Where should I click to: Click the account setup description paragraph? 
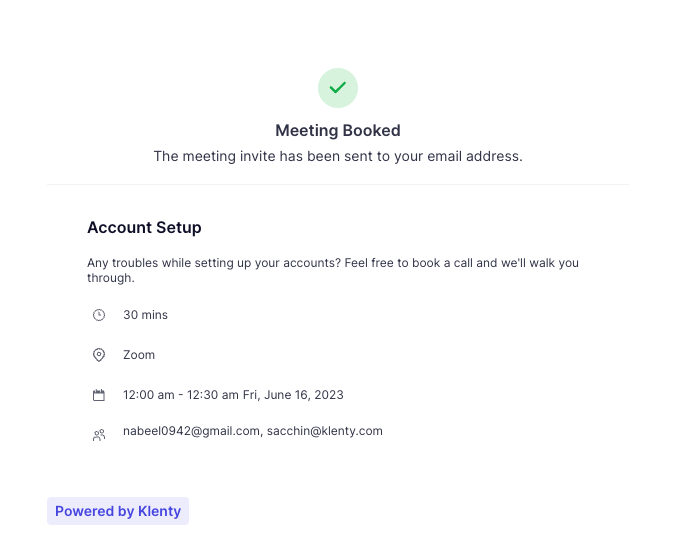click(330, 264)
